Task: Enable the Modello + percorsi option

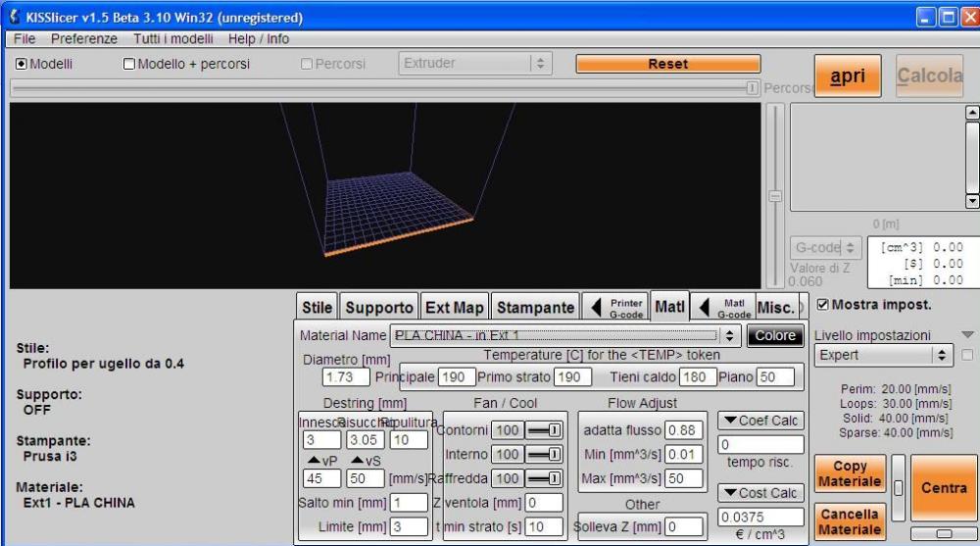Action: [129, 64]
